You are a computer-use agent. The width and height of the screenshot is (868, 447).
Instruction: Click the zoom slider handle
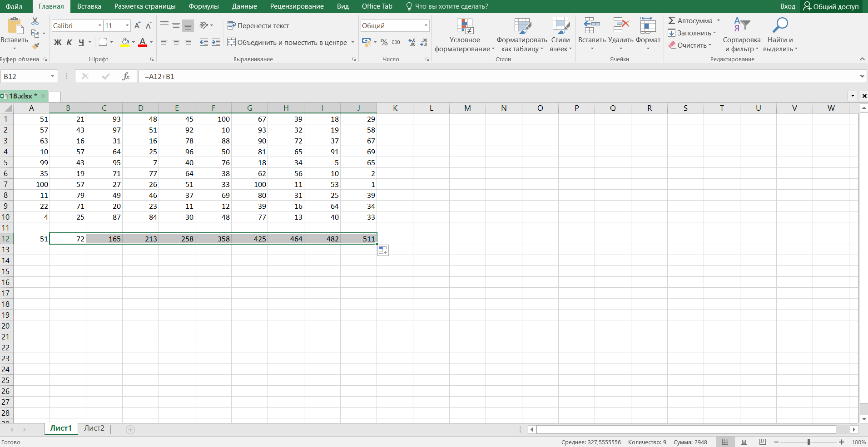coord(808,442)
